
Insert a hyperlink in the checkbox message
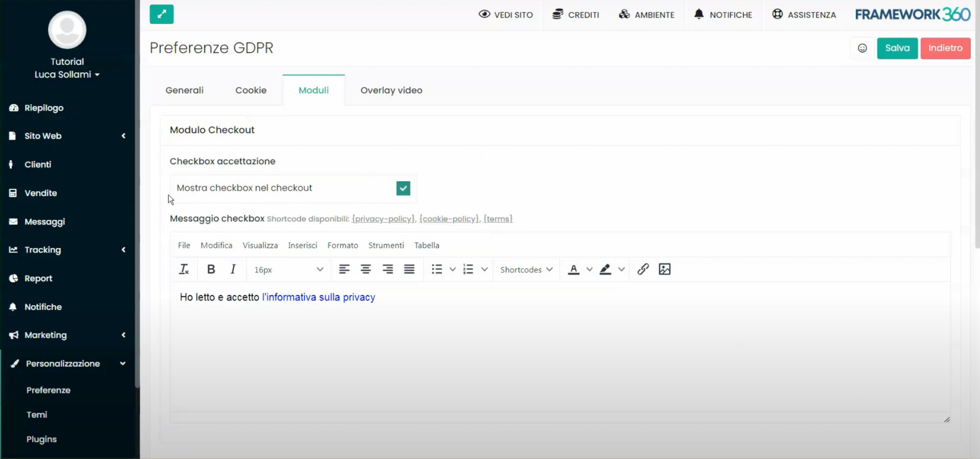click(643, 269)
